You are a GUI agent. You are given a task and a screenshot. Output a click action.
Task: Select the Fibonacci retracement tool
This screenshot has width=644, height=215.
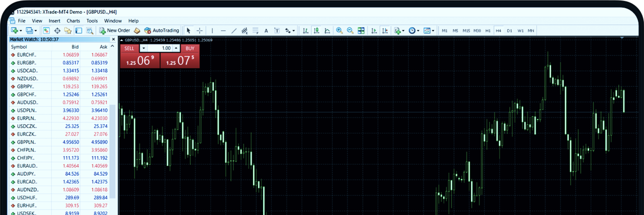tap(255, 31)
